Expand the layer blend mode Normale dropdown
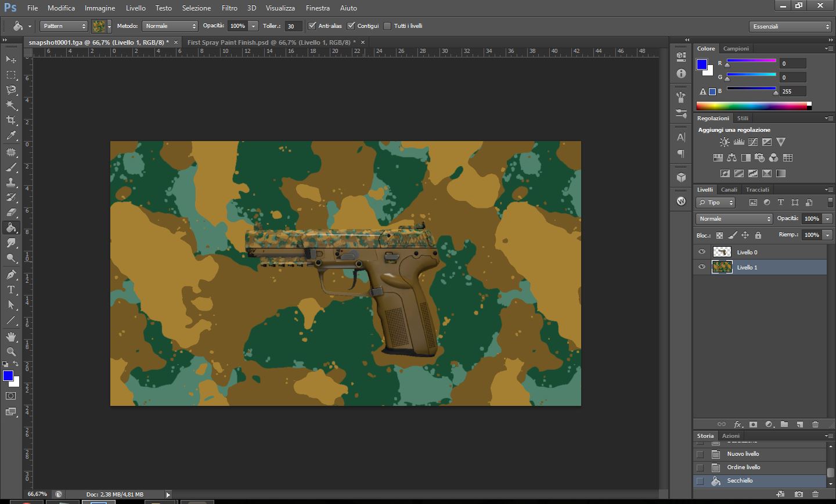This screenshot has width=836, height=504. [734, 219]
